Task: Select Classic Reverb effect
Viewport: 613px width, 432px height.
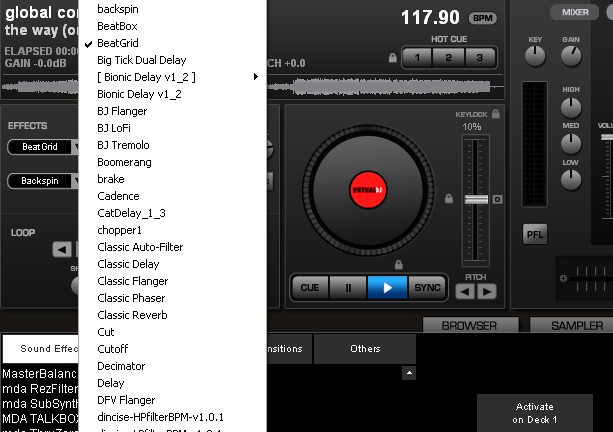Action: tap(172, 315)
